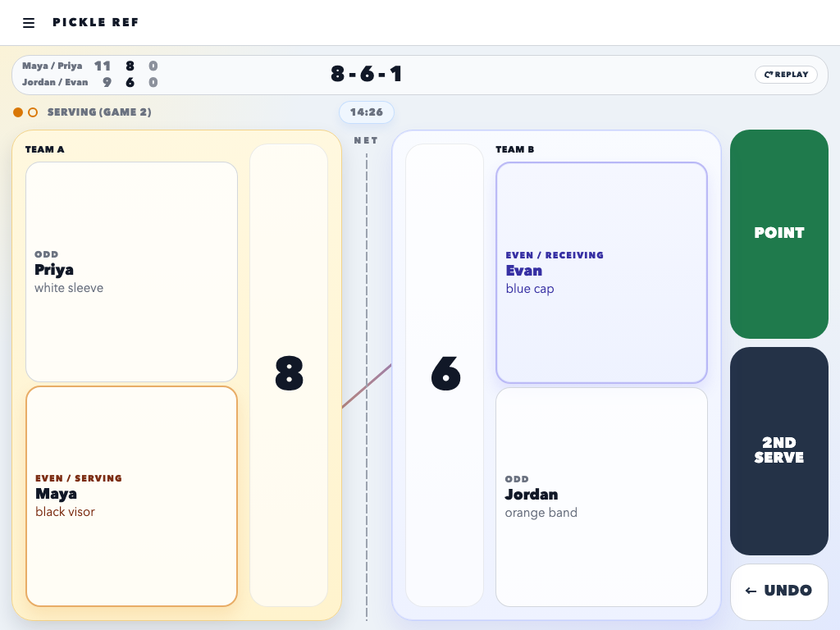Screen dimensions: 840x630
Task: Click the PICKLE REF app title
Action: coord(96,23)
